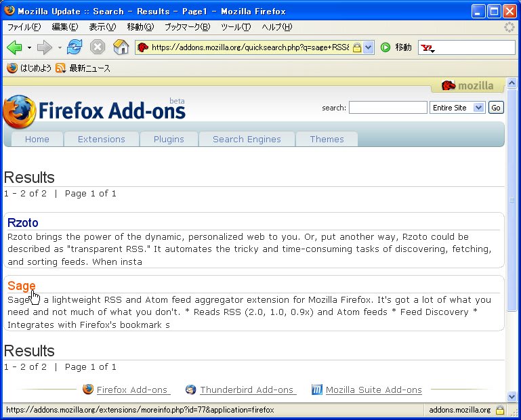Switch to the Search Engines tab

coord(247,139)
